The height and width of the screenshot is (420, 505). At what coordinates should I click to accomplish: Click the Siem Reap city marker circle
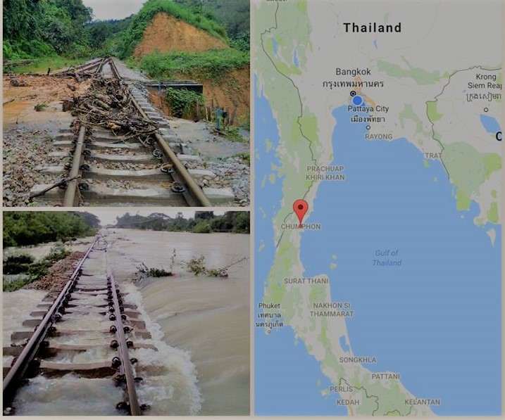point(486,110)
